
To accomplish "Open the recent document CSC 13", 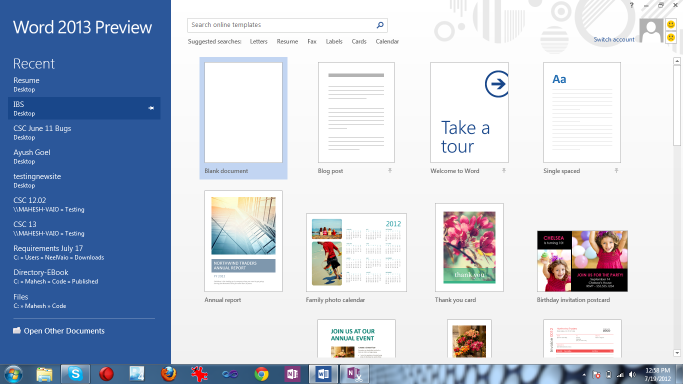I will (x=84, y=228).
